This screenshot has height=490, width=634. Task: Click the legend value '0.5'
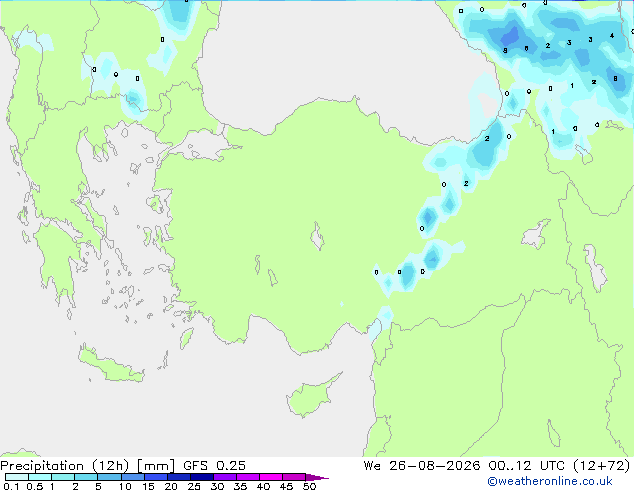click(35, 486)
